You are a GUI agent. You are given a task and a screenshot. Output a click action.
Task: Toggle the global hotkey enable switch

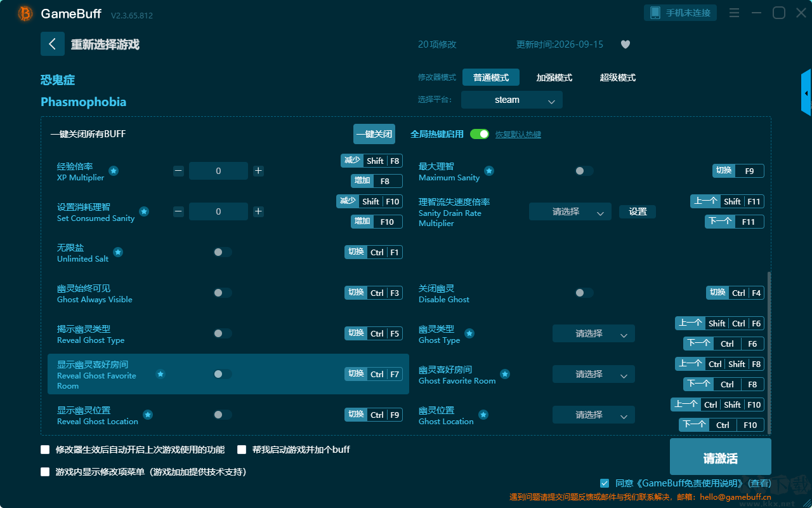480,134
